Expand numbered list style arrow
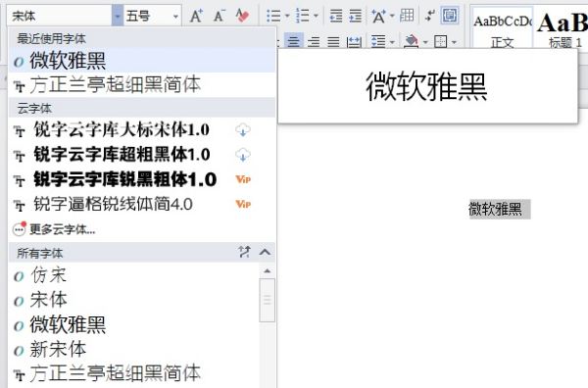 (316, 16)
